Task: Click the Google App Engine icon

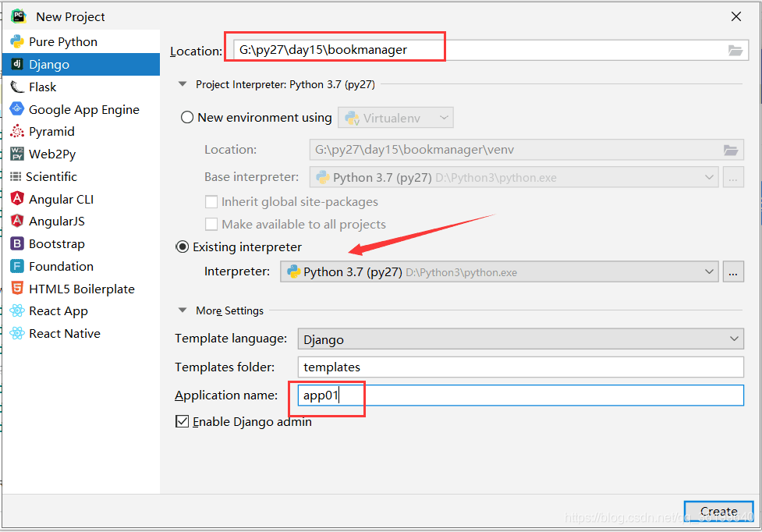Action: coord(17,109)
